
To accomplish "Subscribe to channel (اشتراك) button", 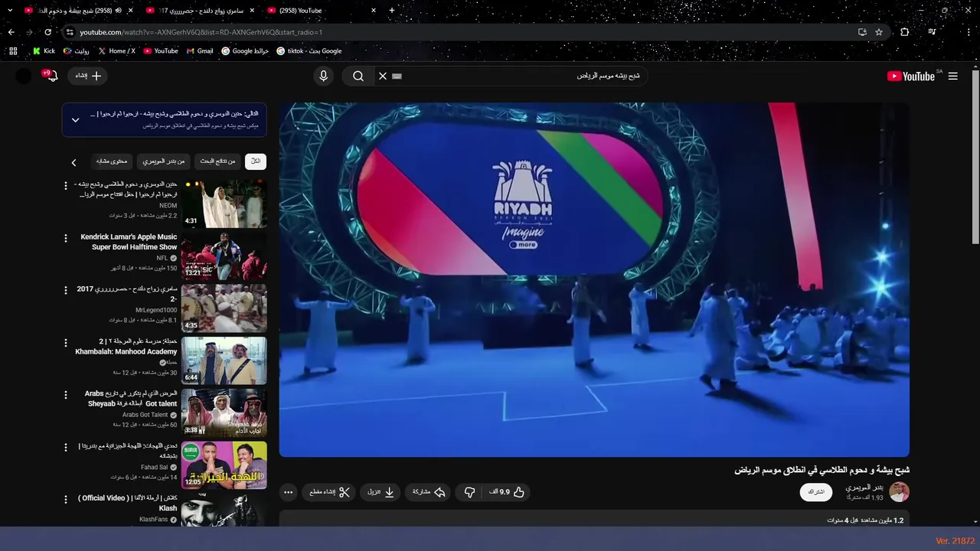I will pos(816,492).
